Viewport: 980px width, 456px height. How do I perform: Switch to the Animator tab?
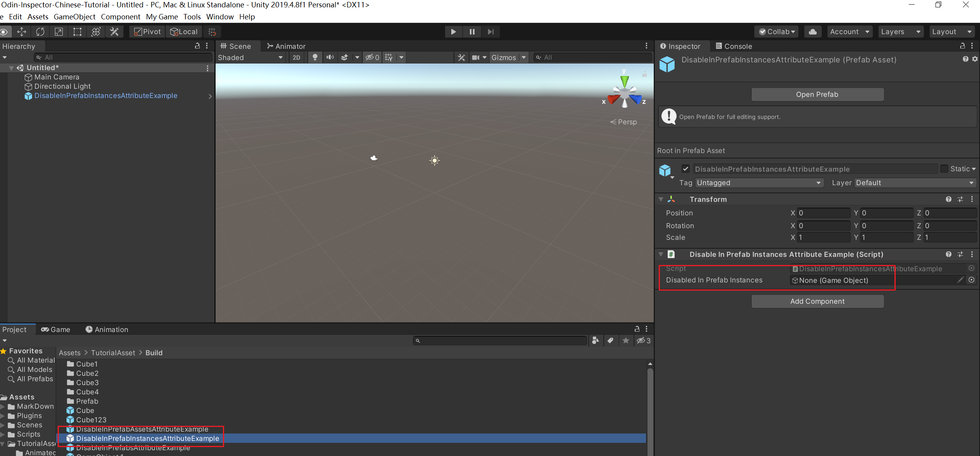point(286,46)
